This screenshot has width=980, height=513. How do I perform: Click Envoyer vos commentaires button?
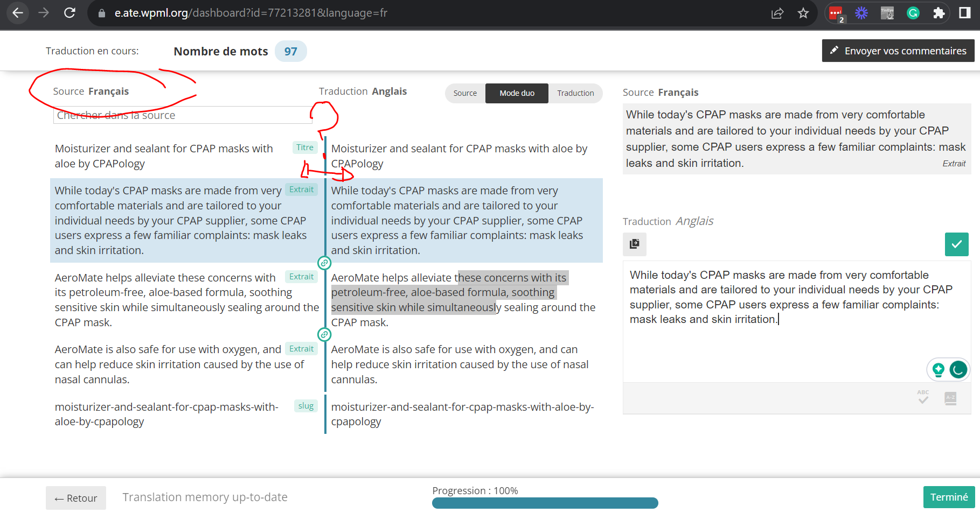[x=898, y=51]
